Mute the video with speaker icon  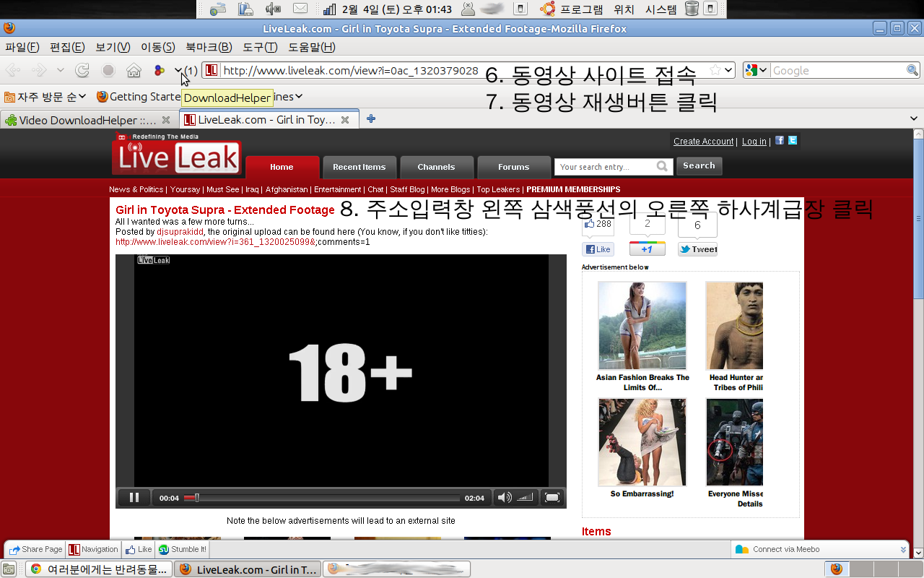click(504, 497)
